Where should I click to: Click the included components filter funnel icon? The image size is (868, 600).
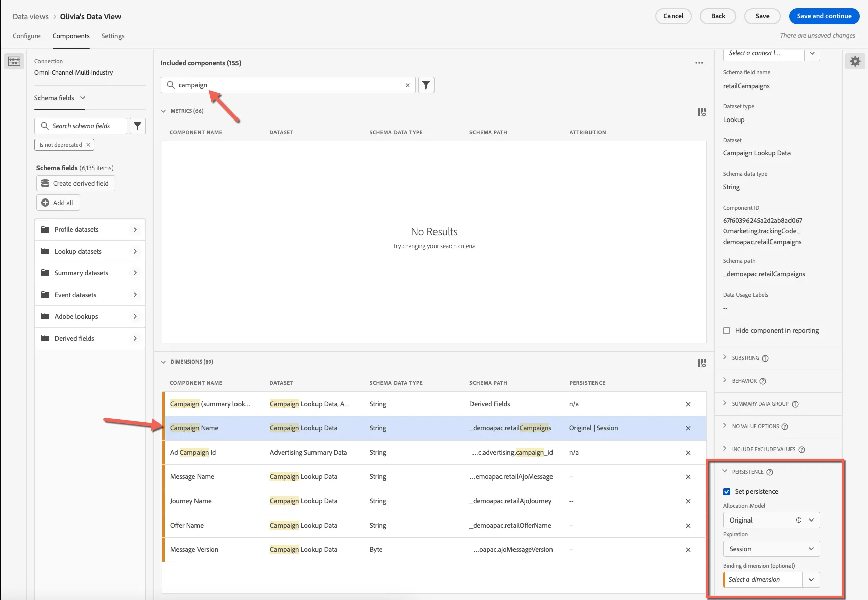[x=426, y=85]
